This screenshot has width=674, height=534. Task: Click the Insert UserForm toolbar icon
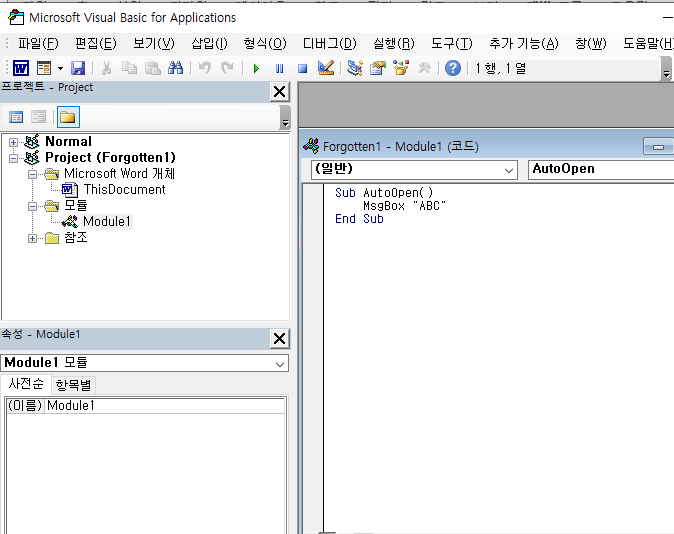[44, 68]
